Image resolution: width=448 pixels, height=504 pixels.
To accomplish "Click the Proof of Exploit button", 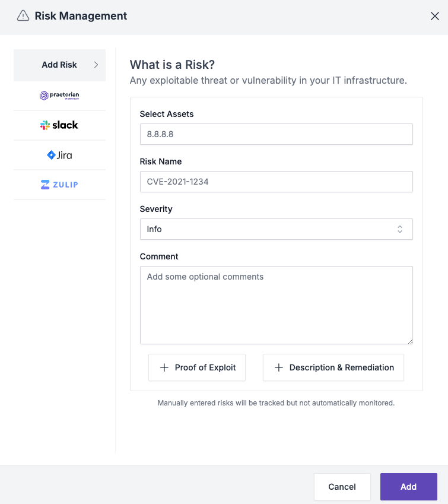I will click(196, 367).
